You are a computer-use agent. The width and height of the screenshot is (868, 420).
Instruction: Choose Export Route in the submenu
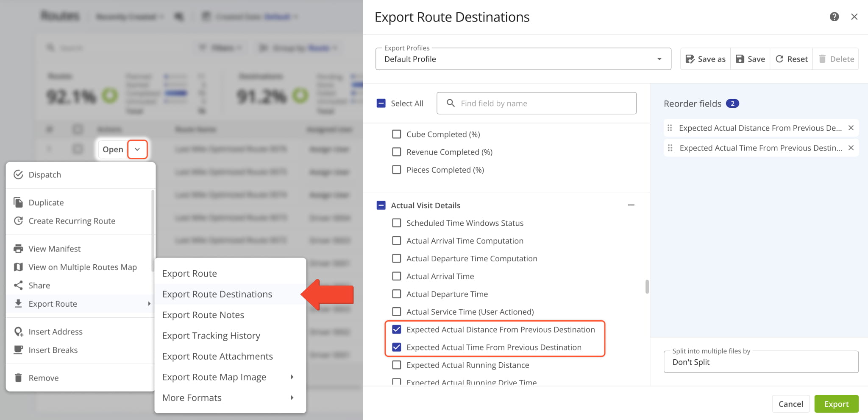tap(230, 274)
